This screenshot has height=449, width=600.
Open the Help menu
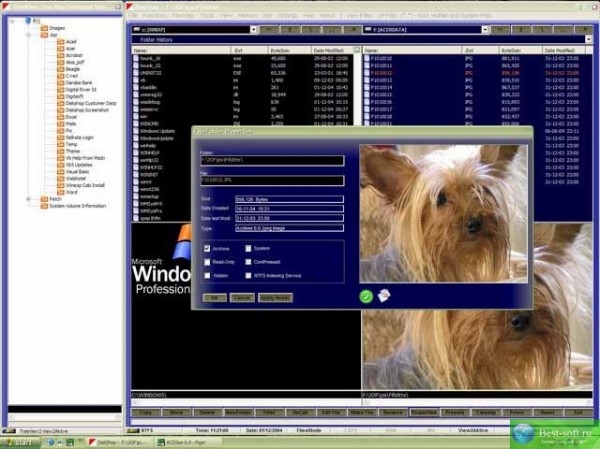[308, 15]
